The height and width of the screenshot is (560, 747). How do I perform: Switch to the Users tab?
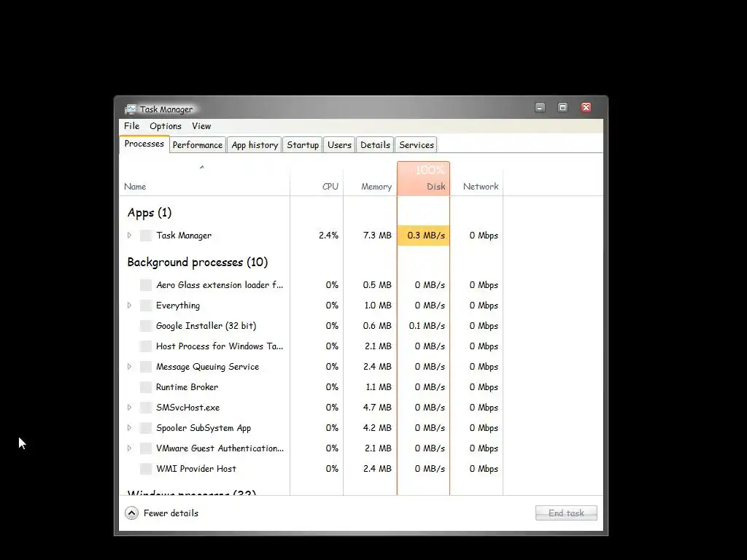pos(339,145)
